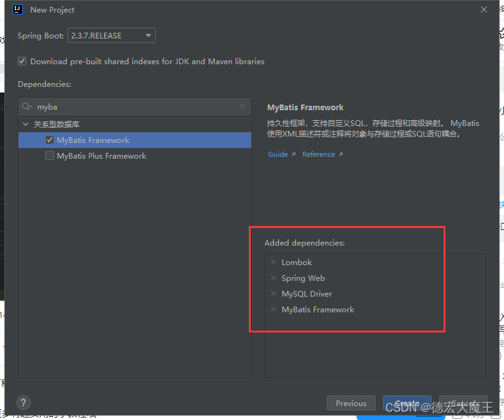Select the MyBatis Framework list row
This screenshot has width=504, height=420.
135,140
